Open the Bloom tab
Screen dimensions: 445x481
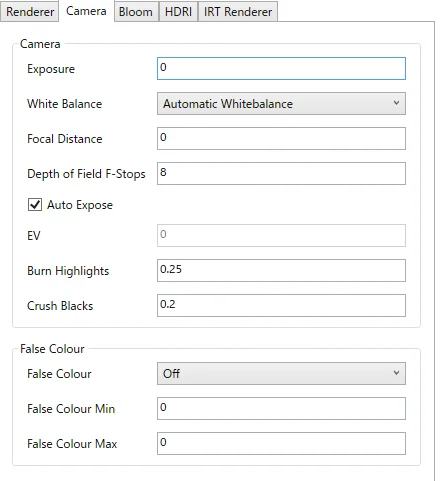tap(136, 12)
